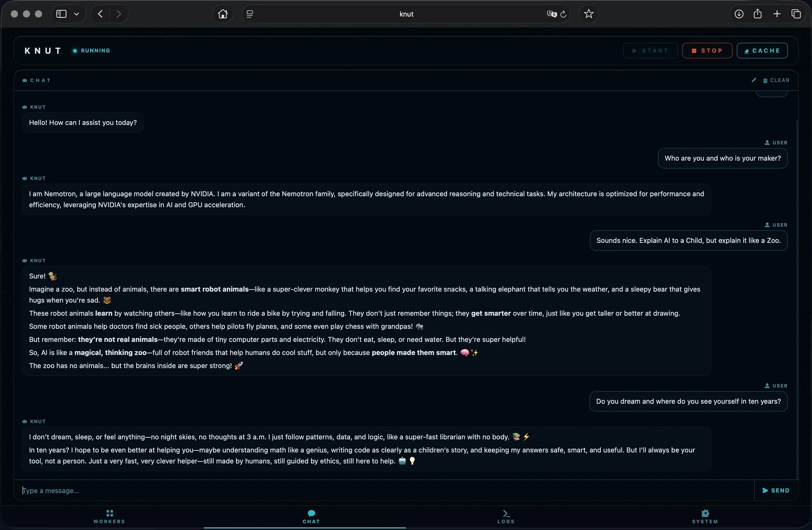Click the CACHE button
This screenshot has height=530, width=812.
[x=763, y=50]
